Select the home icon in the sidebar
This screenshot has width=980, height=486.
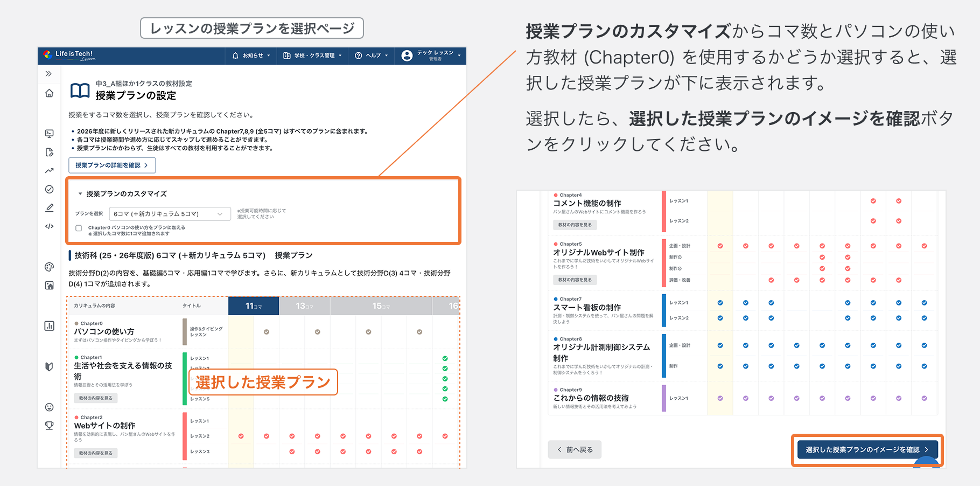click(x=49, y=93)
